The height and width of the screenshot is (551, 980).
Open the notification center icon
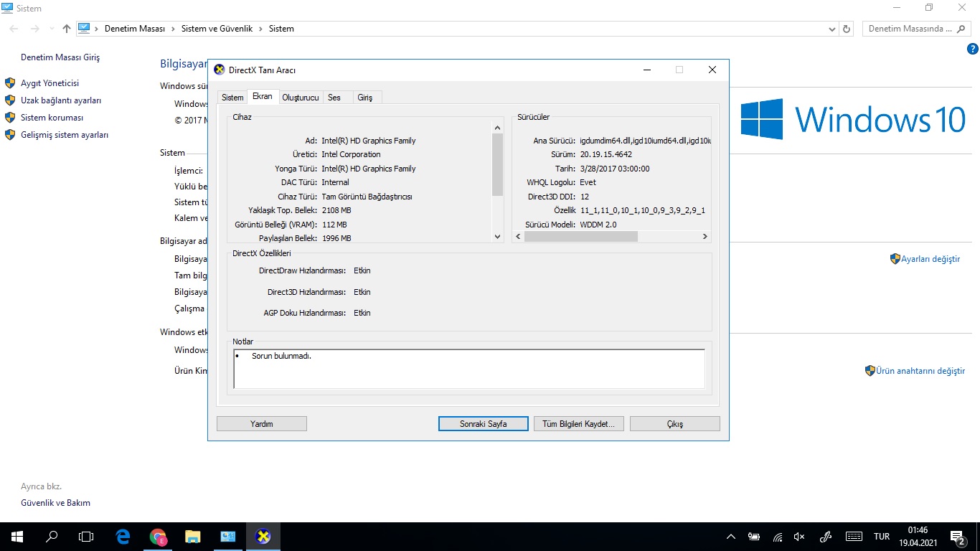(x=958, y=537)
